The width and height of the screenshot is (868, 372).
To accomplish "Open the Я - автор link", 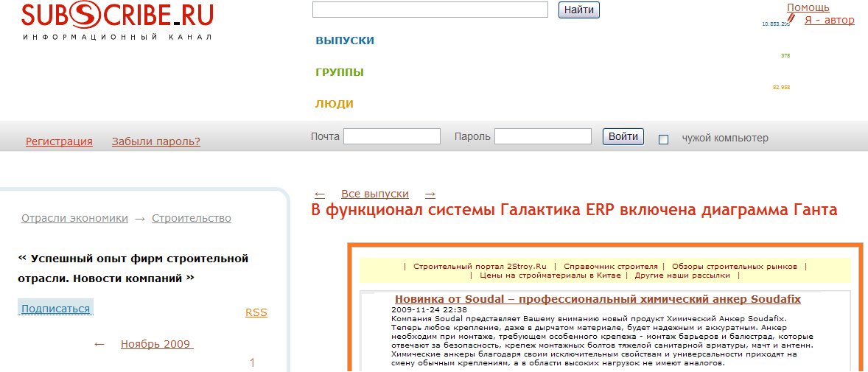I will (829, 20).
